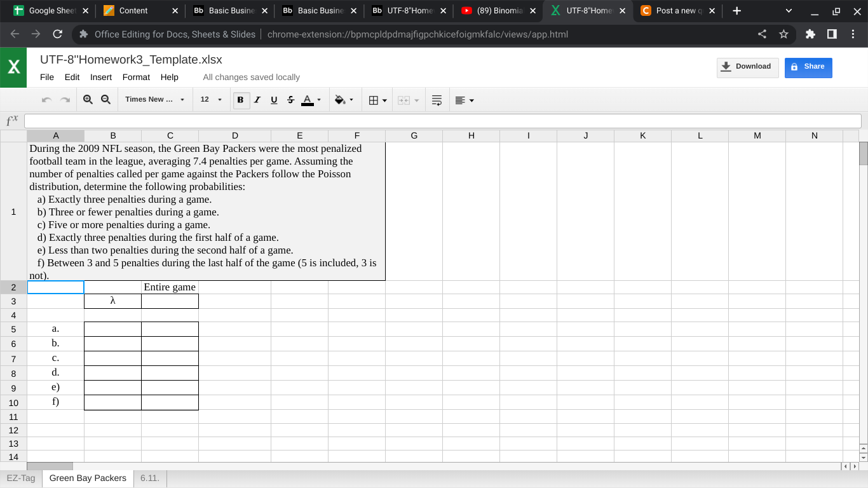This screenshot has width=868, height=488.
Task: Click the formula bar input
Action: tap(442, 121)
